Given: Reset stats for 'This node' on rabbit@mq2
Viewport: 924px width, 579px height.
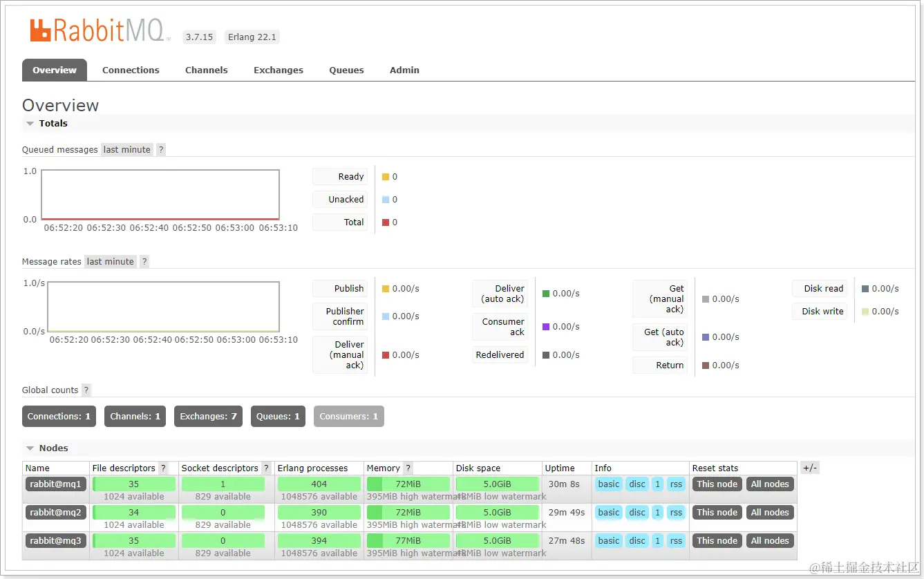Looking at the screenshot, I should tap(717, 512).
